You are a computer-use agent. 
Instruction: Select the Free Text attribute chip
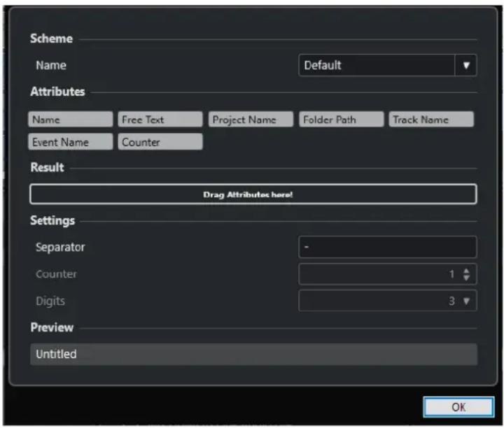tap(160, 120)
